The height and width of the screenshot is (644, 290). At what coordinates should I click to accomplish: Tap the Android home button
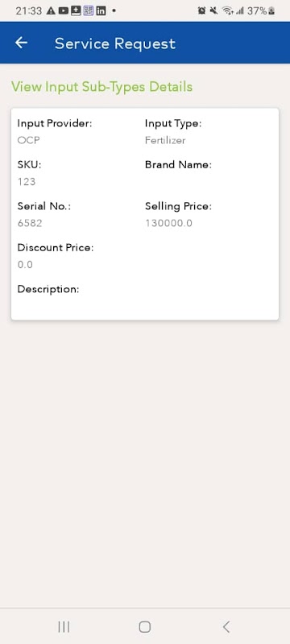pos(144,626)
